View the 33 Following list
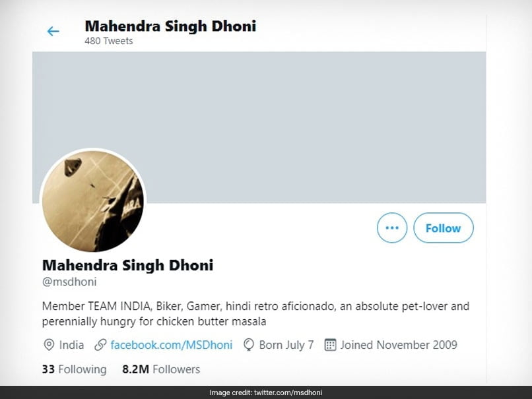 click(x=74, y=369)
